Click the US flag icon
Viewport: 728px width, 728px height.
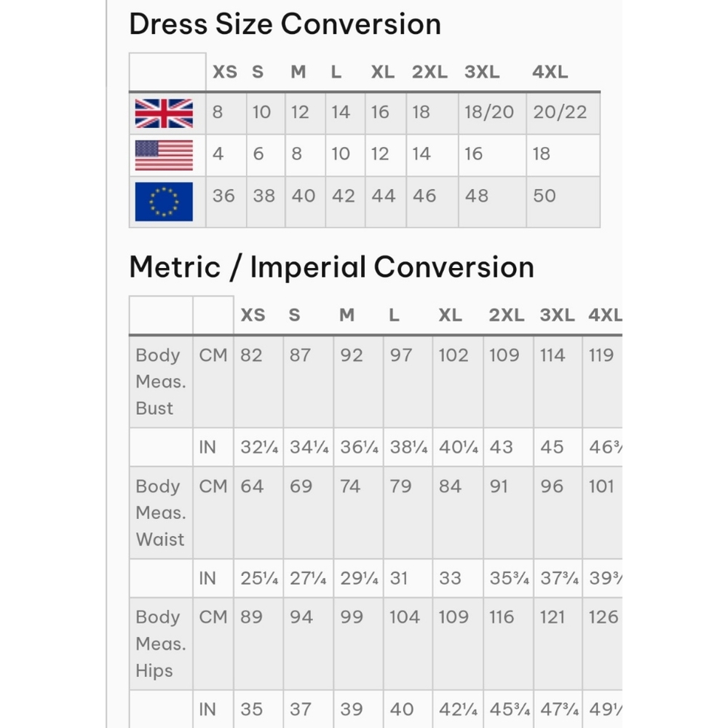pos(164,155)
